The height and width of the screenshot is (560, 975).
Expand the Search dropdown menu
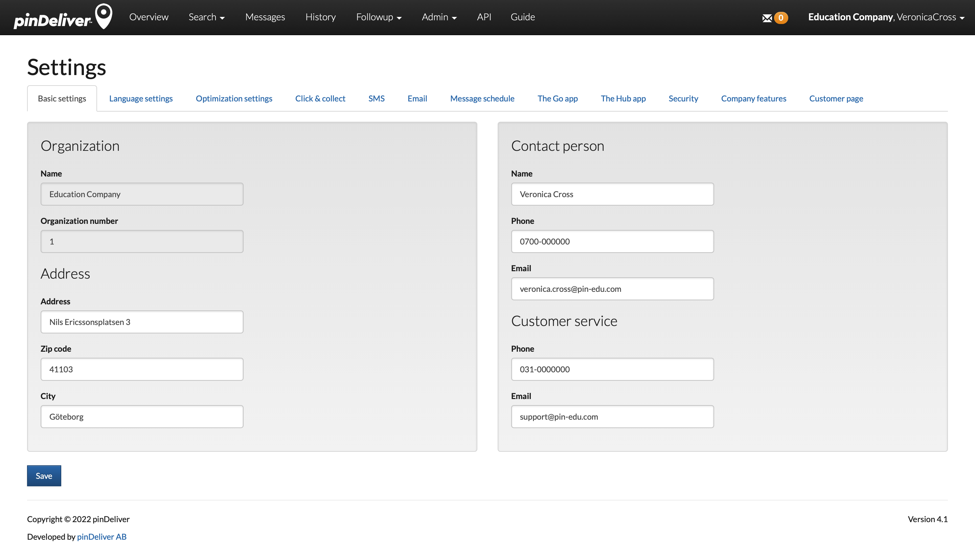207,17
